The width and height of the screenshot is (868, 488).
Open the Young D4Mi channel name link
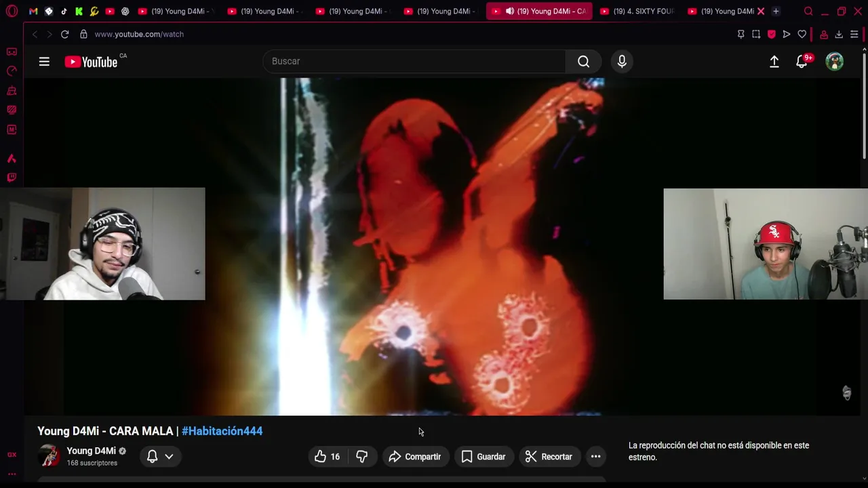pyautogui.click(x=91, y=451)
